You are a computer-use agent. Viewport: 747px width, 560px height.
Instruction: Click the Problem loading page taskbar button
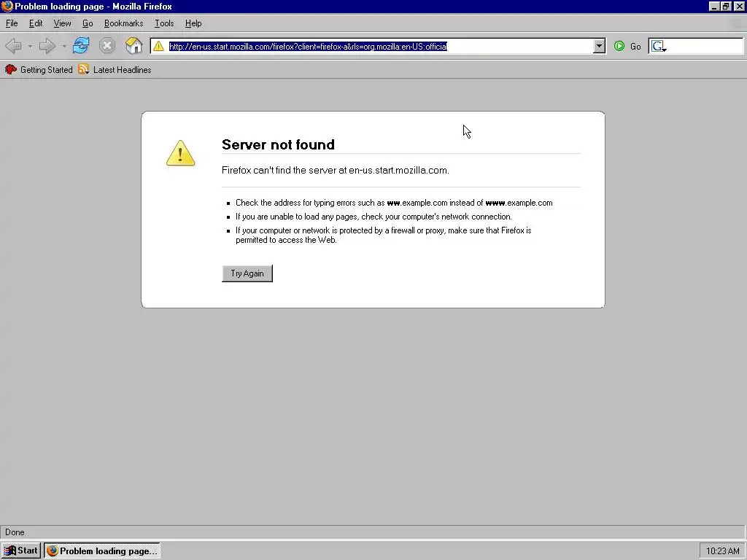(x=102, y=551)
